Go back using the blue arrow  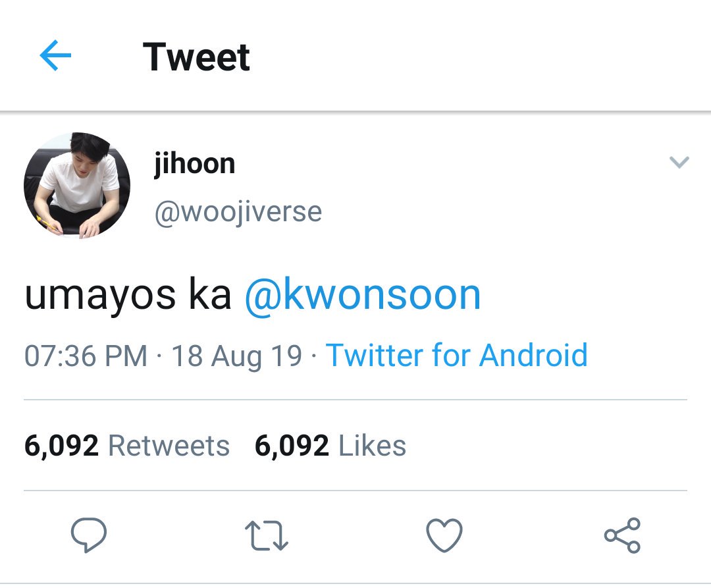click(55, 55)
